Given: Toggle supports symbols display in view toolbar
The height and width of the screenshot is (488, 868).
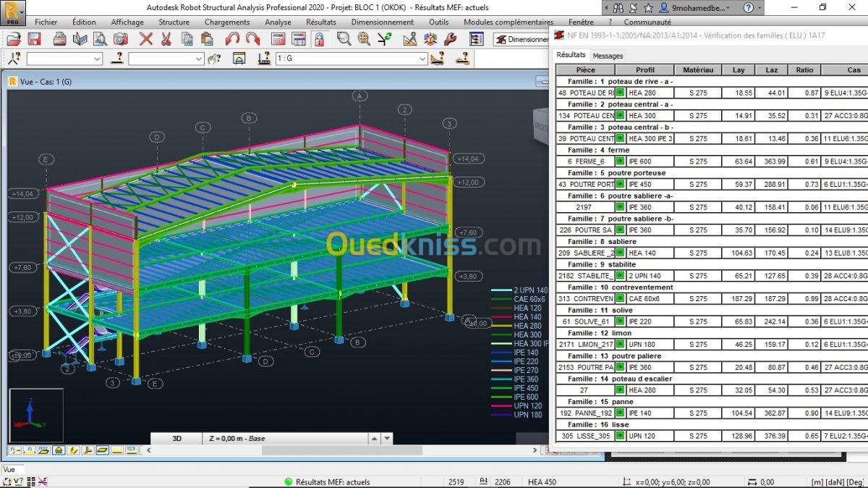Looking at the screenshot, I should click(59, 450).
